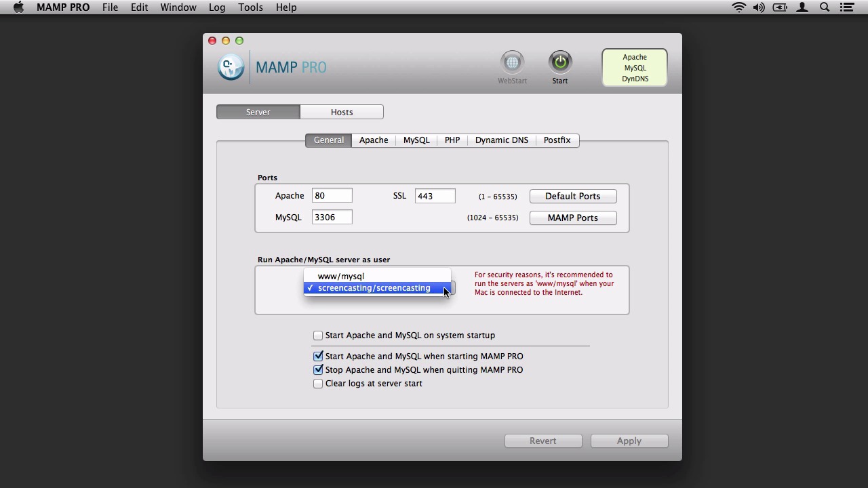The image size is (868, 488).
Task: Switch to the Hosts section
Action: tap(342, 112)
